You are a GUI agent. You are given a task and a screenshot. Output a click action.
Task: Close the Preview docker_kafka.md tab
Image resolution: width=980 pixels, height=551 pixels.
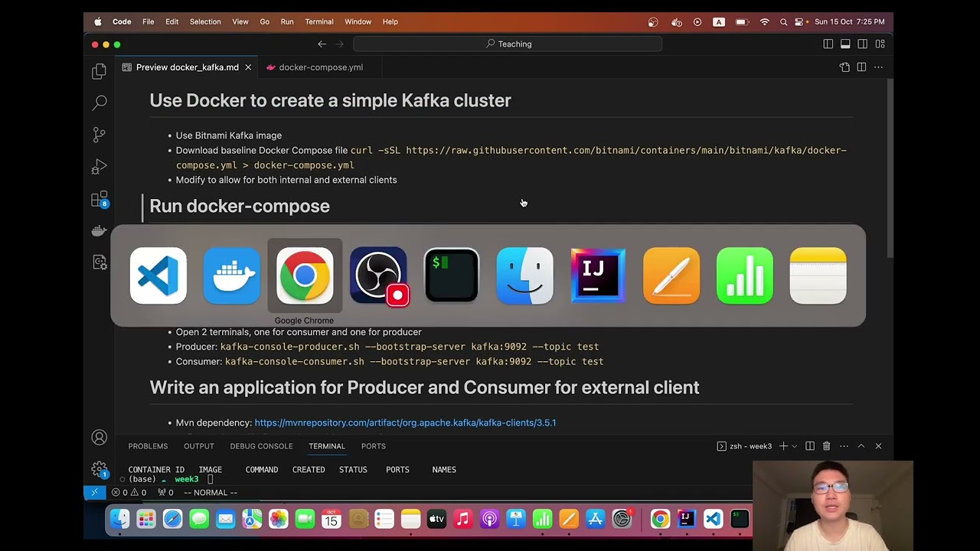248,67
